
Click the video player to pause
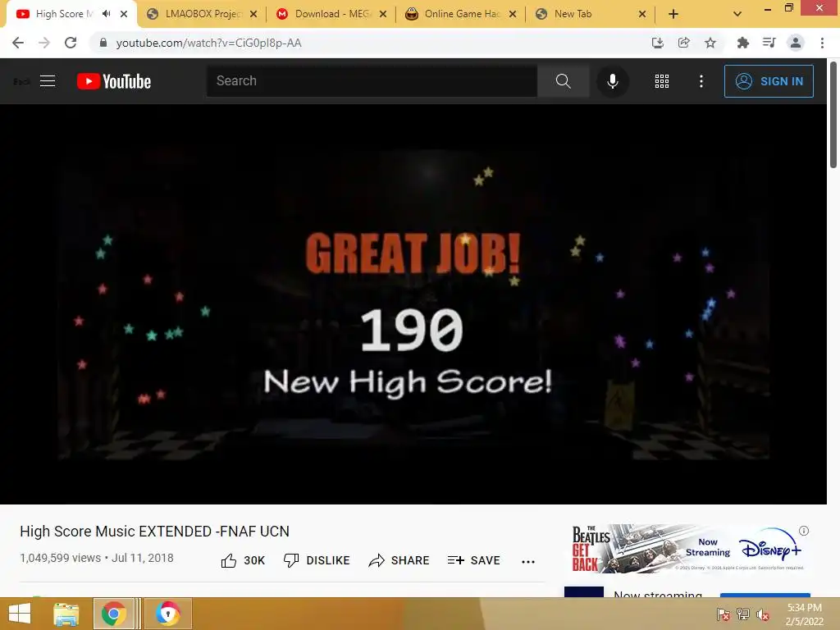point(413,304)
